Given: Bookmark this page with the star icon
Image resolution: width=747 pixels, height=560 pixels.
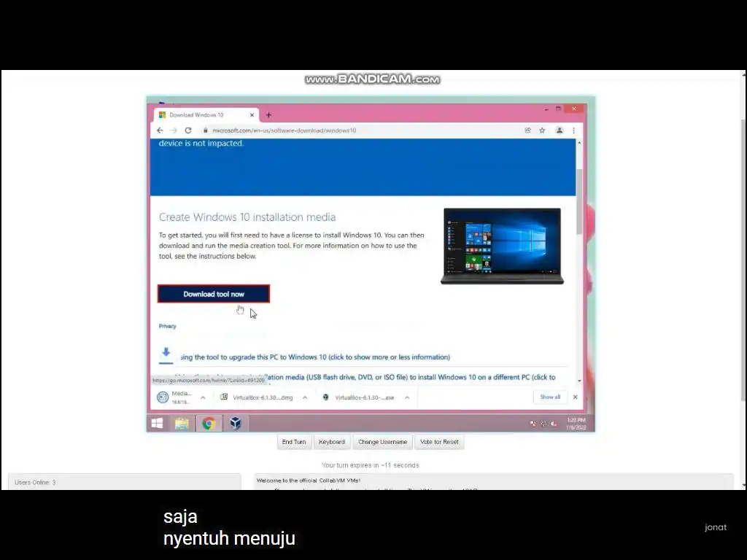Looking at the screenshot, I should (542, 131).
